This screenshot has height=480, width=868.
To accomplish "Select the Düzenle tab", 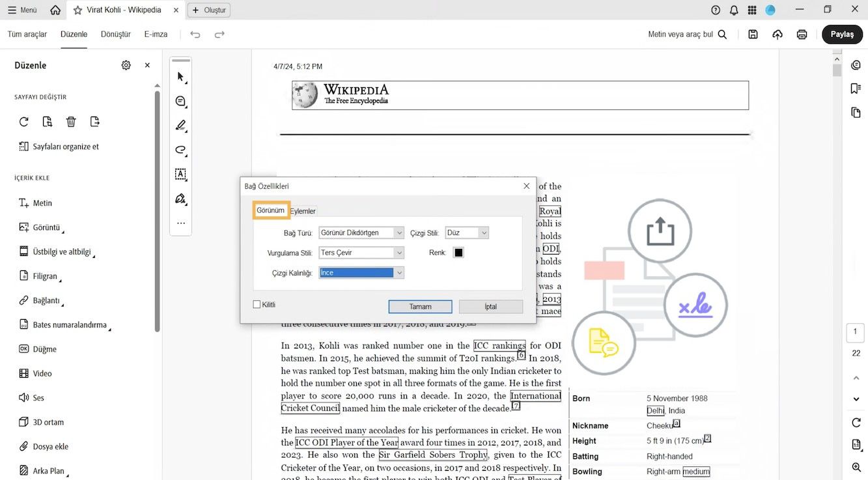I will (x=74, y=35).
